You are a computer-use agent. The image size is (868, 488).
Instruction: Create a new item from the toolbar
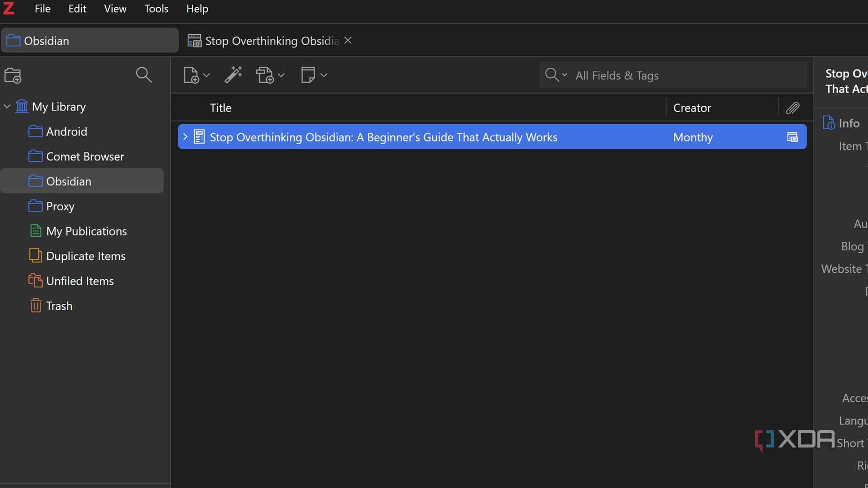[191, 75]
